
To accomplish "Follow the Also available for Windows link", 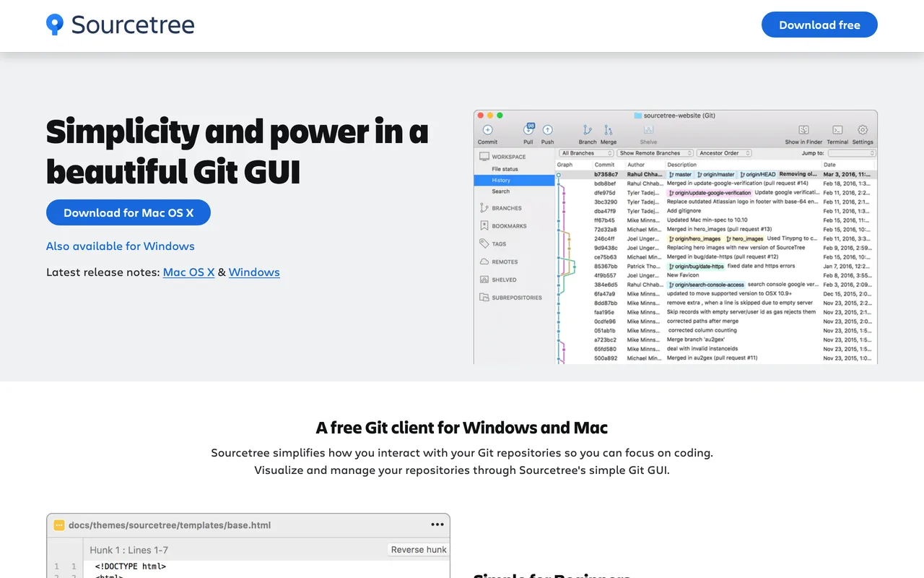I will [121, 246].
